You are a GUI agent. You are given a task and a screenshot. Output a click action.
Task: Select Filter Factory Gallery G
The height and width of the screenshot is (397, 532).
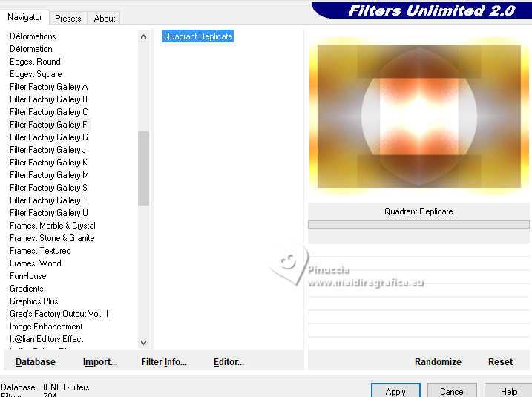(x=48, y=137)
